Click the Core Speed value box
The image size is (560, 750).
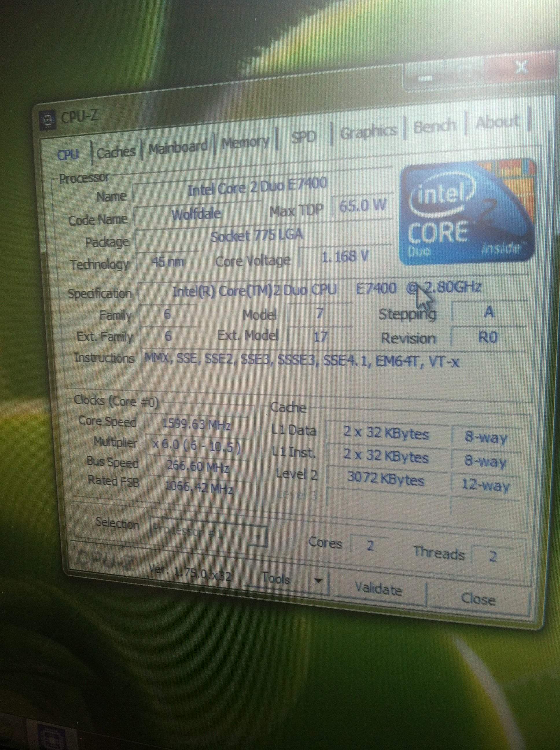[197, 424]
